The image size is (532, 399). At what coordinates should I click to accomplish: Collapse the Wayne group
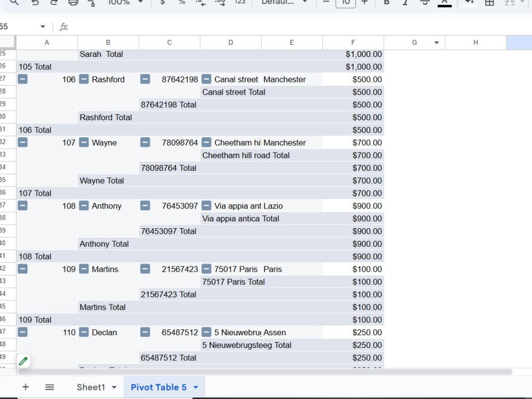coord(84,143)
